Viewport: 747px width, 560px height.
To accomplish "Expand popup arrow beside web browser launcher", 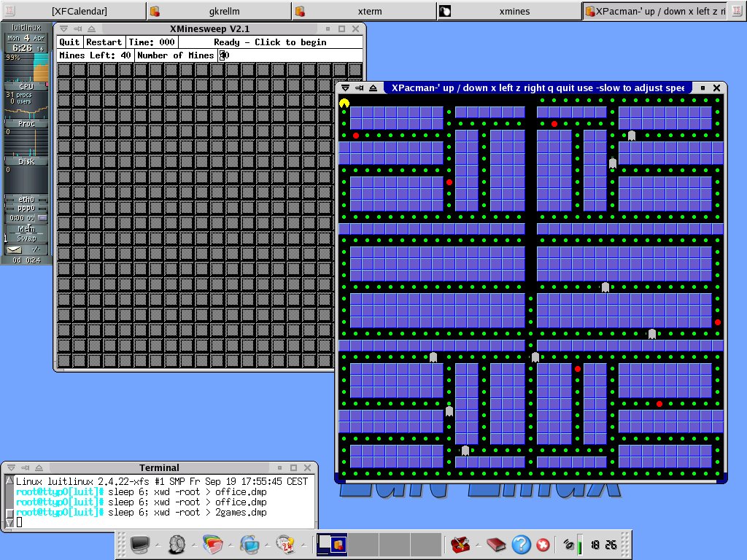I will pyautogui.click(x=267, y=545).
